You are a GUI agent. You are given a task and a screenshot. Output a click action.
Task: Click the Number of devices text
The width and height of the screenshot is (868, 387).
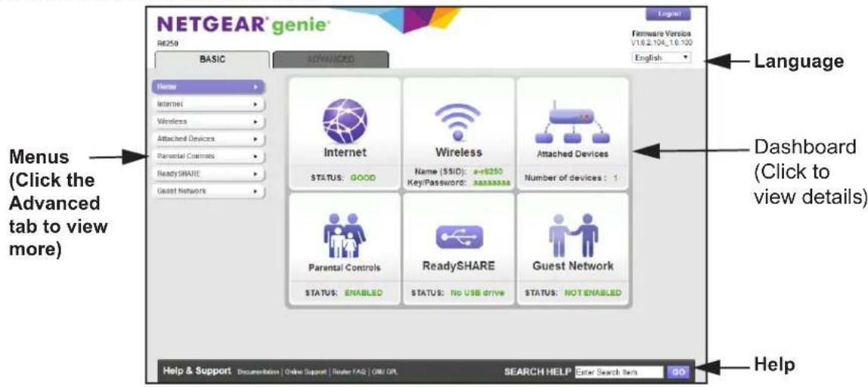tap(572, 178)
